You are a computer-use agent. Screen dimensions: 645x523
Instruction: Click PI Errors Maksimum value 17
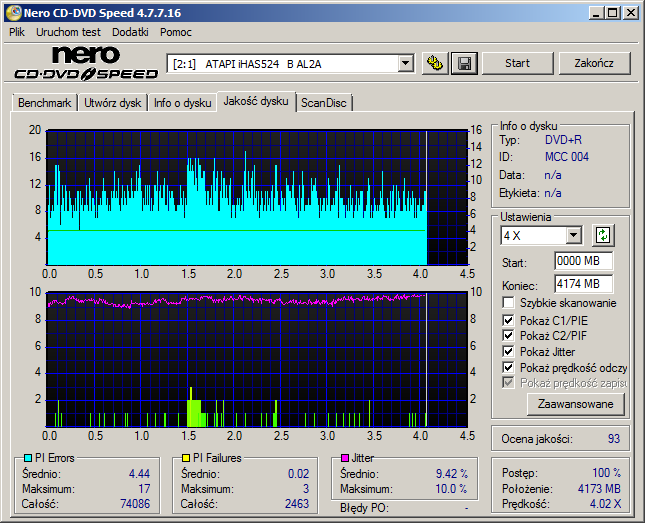(144, 489)
